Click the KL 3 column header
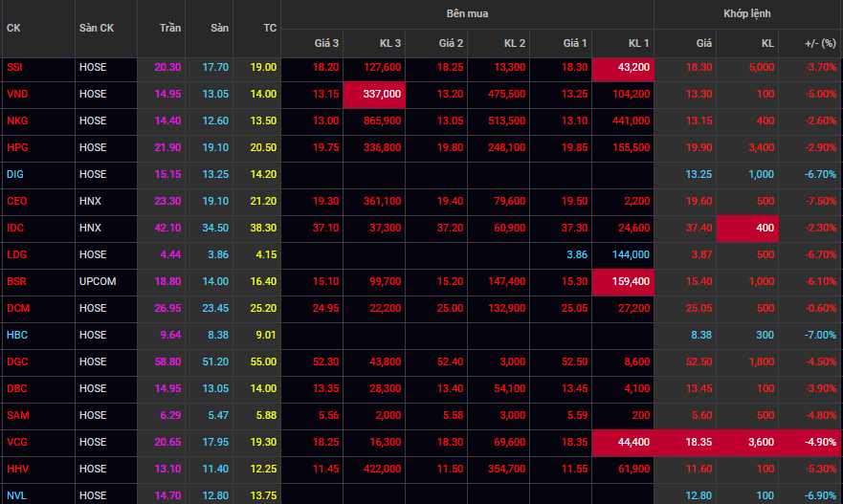 pos(390,44)
